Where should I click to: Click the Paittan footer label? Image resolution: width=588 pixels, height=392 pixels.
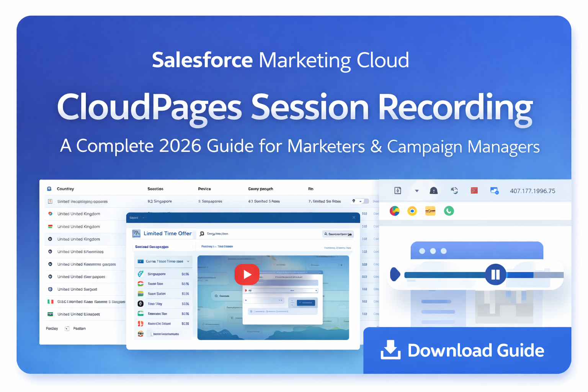(x=79, y=328)
